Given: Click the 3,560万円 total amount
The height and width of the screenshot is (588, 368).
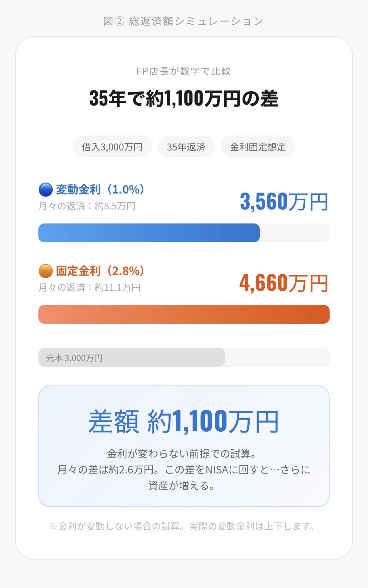Looking at the screenshot, I should tap(284, 202).
